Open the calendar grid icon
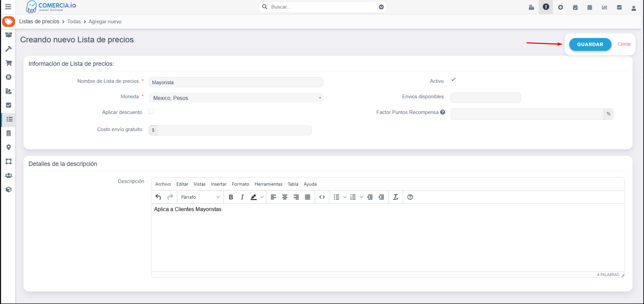The width and height of the screenshot is (644, 304). click(590, 7)
